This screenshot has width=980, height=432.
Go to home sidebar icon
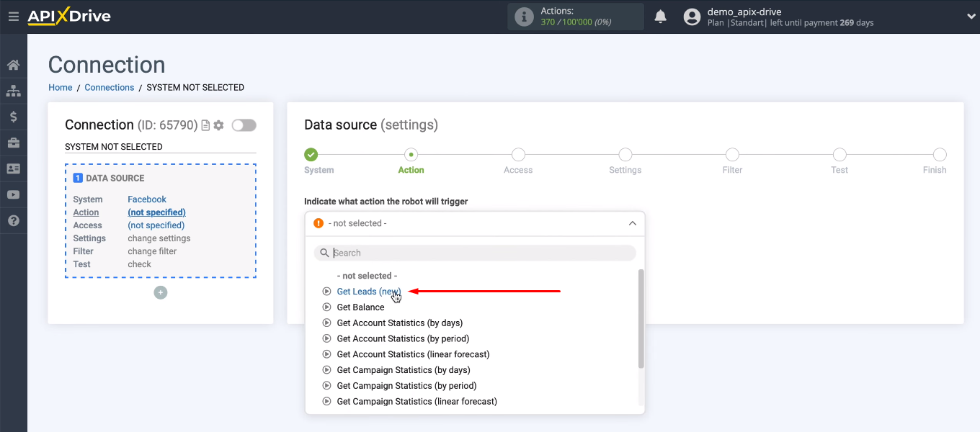(13, 66)
